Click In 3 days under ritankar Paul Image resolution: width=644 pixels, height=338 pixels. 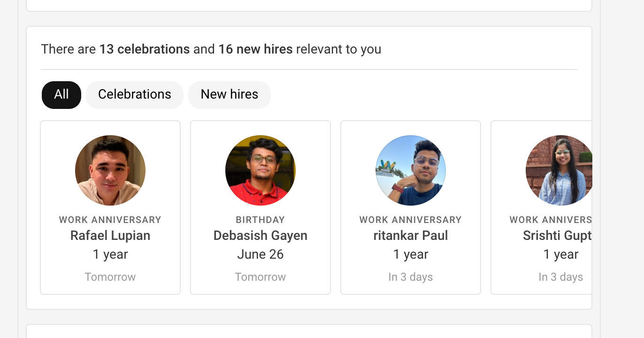click(x=411, y=277)
